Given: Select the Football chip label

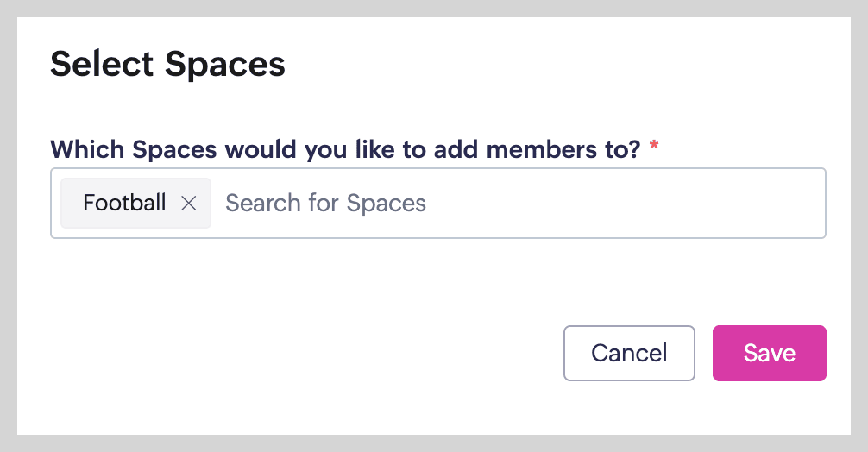Looking at the screenshot, I should pyautogui.click(x=124, y=204).
